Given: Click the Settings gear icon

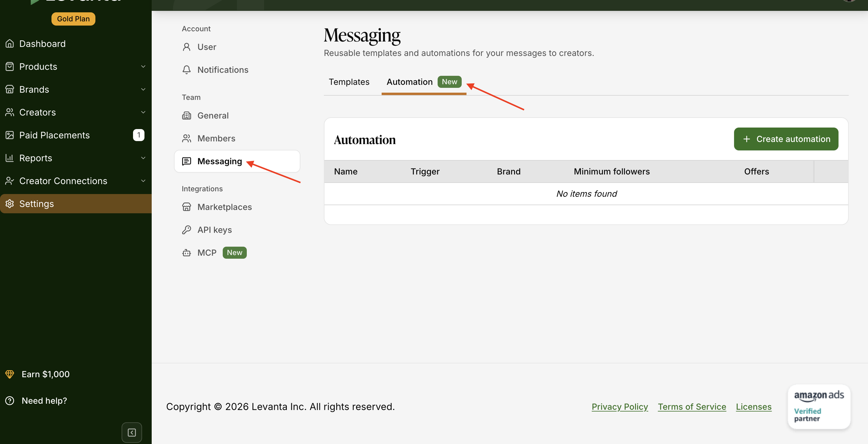Looking at the screenshot, I should click(10, 204).
